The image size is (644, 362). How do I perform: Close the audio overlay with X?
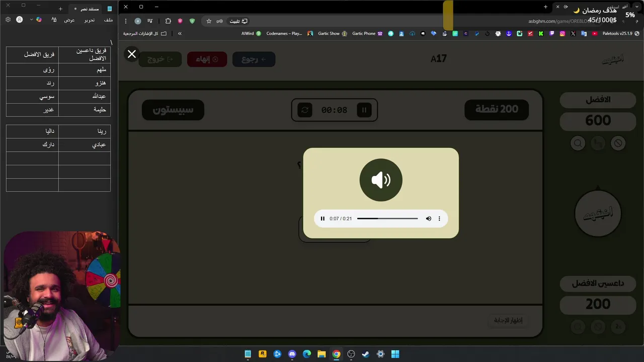(x=132, y=54)
